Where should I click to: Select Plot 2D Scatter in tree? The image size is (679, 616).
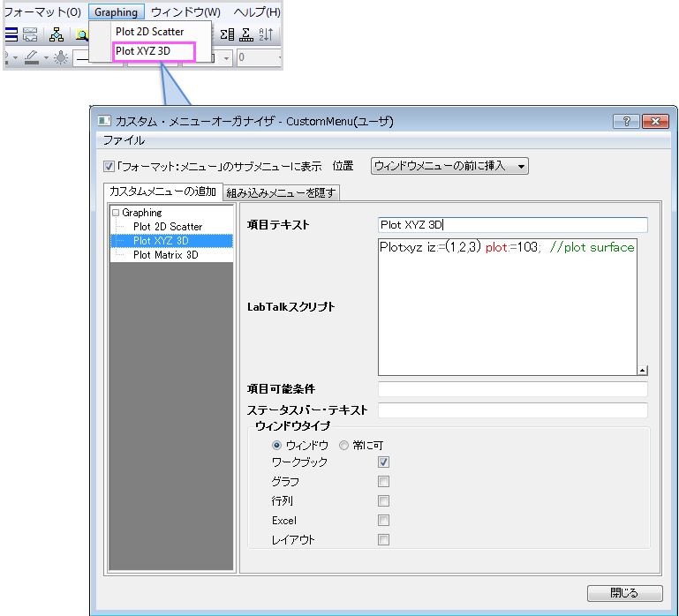pos(168,227)
